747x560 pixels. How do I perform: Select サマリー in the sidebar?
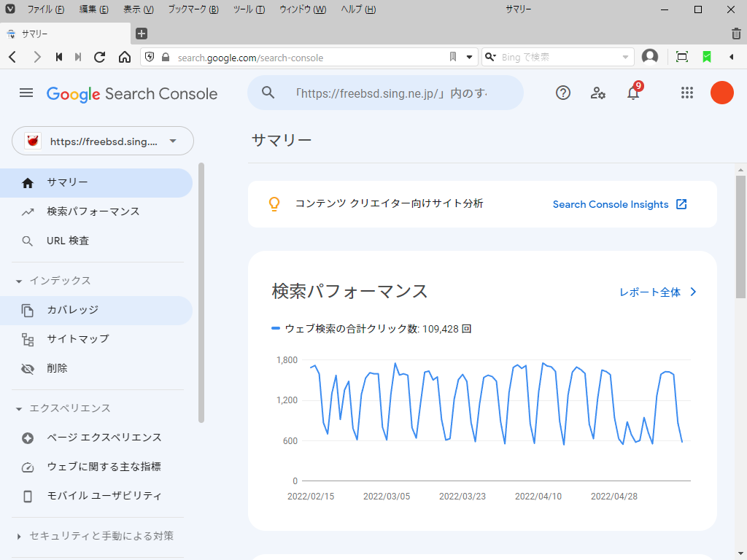click(96, 183)
